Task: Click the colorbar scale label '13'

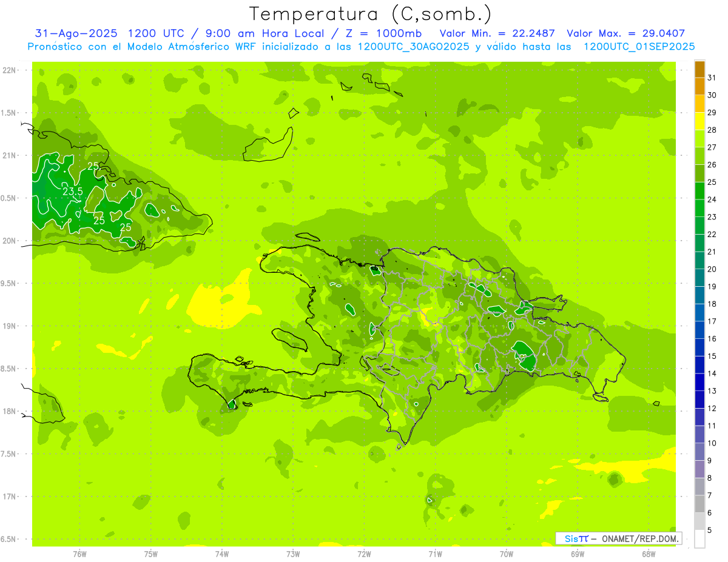Action: click(712, 391)
